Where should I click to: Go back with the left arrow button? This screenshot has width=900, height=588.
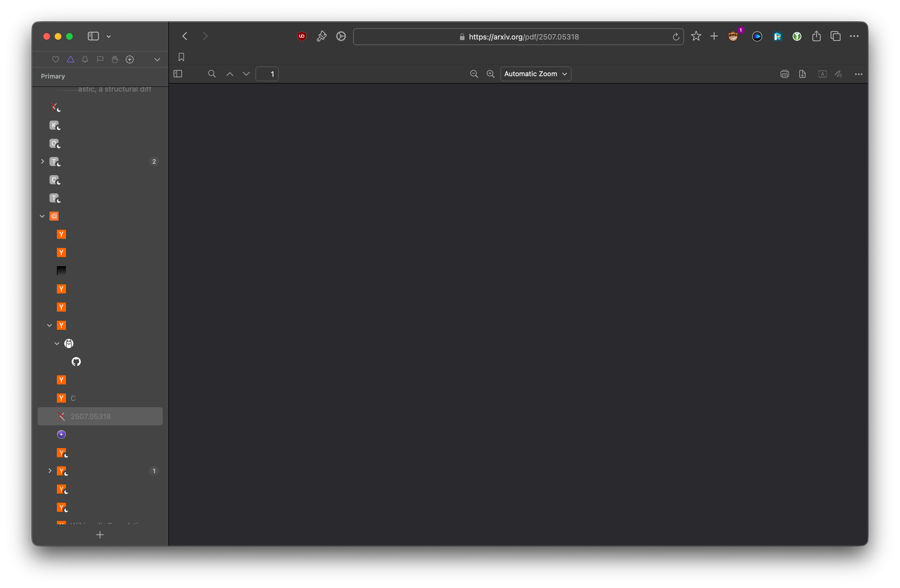tap(185, 36)
